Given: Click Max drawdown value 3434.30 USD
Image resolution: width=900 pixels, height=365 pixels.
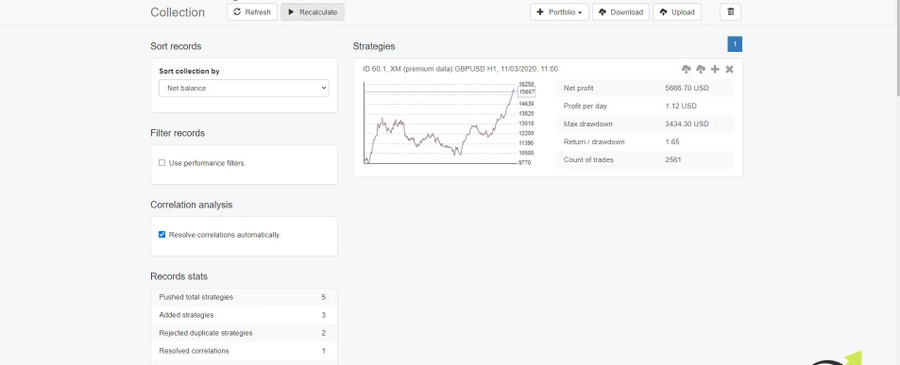Looking at the screenshot, I should [687, 124].
